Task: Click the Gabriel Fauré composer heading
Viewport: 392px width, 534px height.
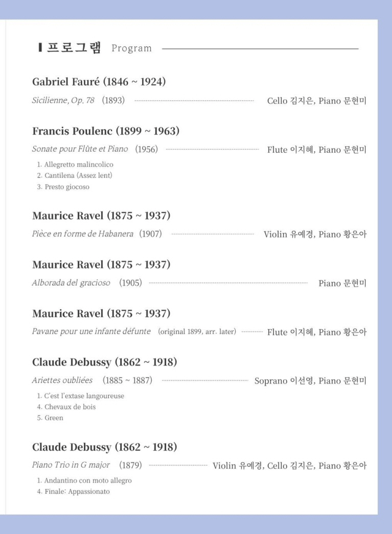Action: pyautogui.click(x=99, y=82)
